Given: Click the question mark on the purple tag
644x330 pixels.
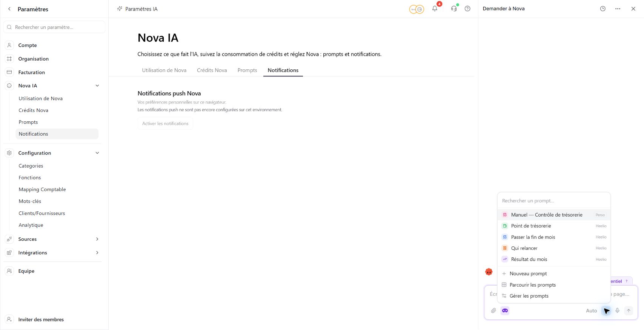Looking at the screenshot, I should [x=627, y=281].
